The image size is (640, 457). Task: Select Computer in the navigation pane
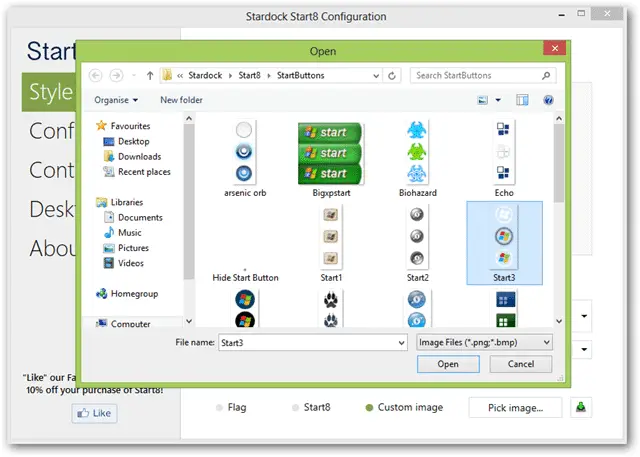click(x=123, y=323)
